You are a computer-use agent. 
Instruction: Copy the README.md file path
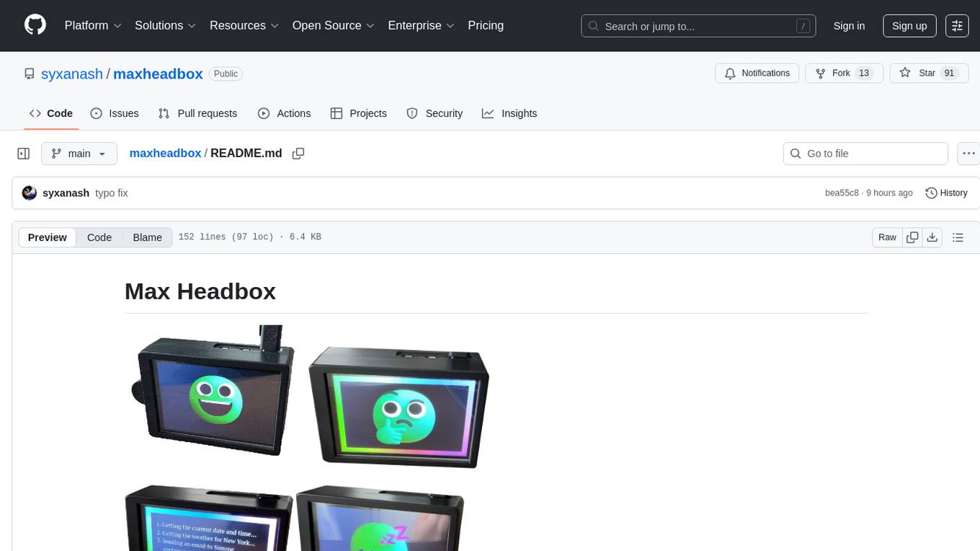tap(298, 154)
